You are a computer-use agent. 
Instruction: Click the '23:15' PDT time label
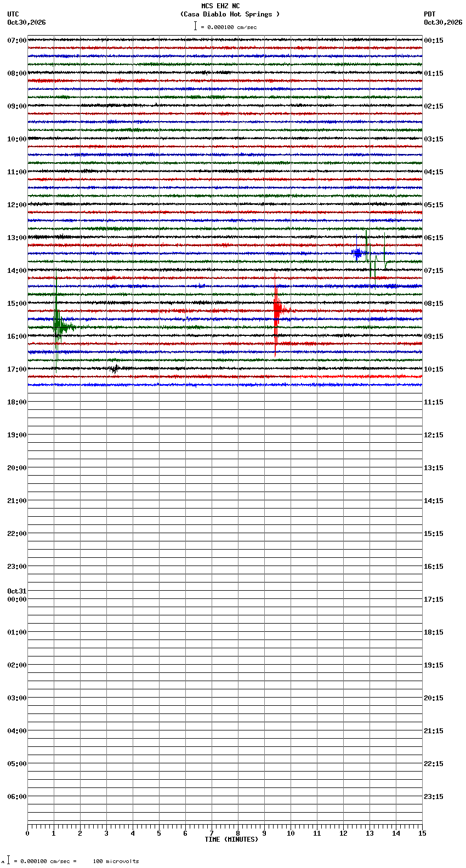[434, 797]
